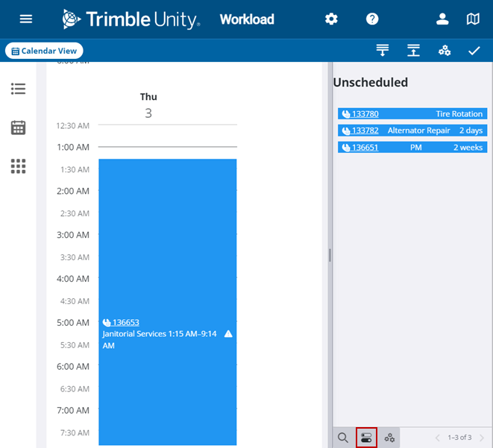
Task: Open the hamburger main menu
Action: click(26, 19)
